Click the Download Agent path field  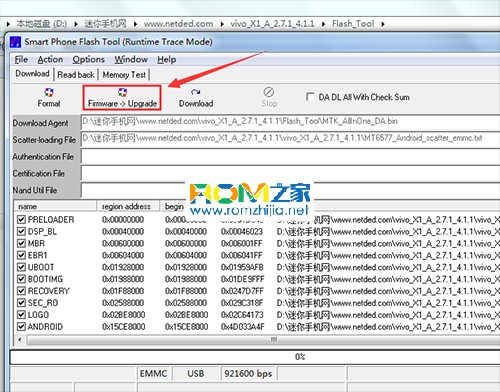[290, 122]
